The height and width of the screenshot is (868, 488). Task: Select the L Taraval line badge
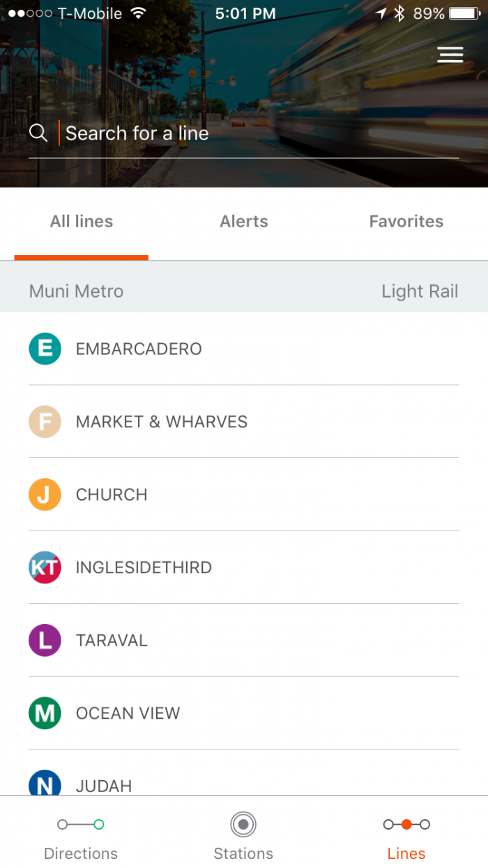(x=45, y=640)
